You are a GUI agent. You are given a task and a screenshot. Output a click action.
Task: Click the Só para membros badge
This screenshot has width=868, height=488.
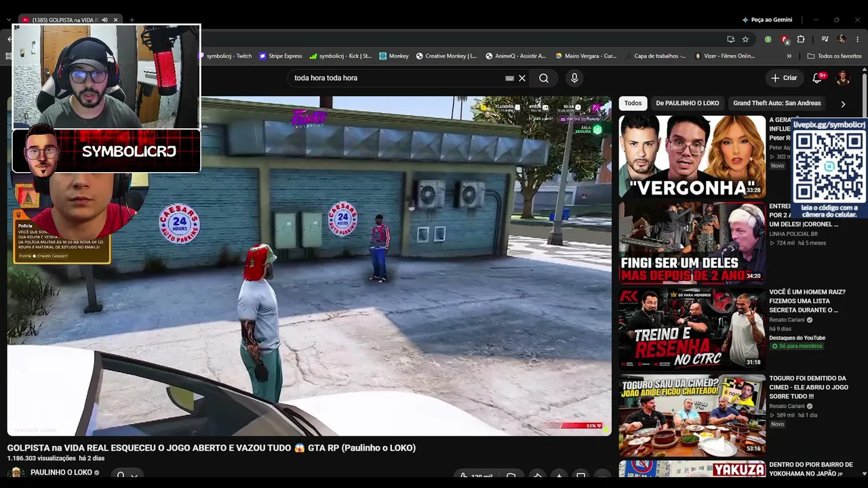point(797,346)
